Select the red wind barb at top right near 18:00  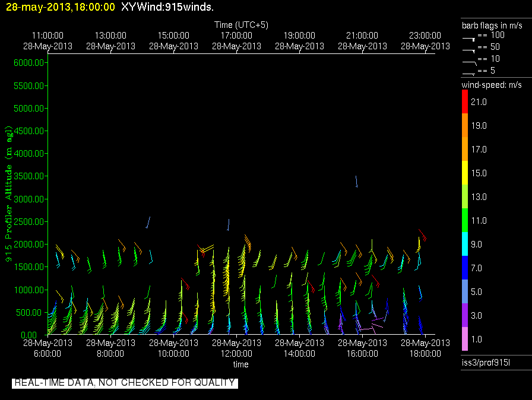pyautogui.click(x=422, y=234)
